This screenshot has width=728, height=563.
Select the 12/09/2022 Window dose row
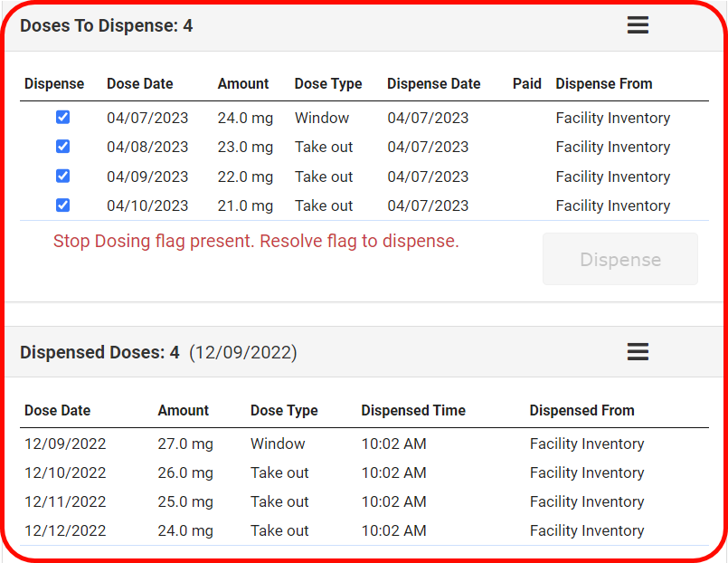271,444
